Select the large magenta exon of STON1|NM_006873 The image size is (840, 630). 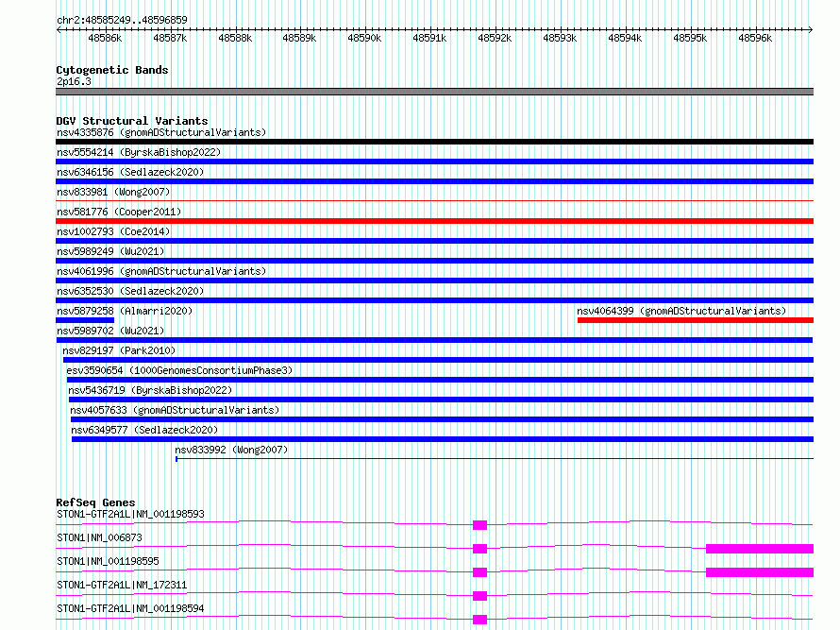(x=760, y=549)
